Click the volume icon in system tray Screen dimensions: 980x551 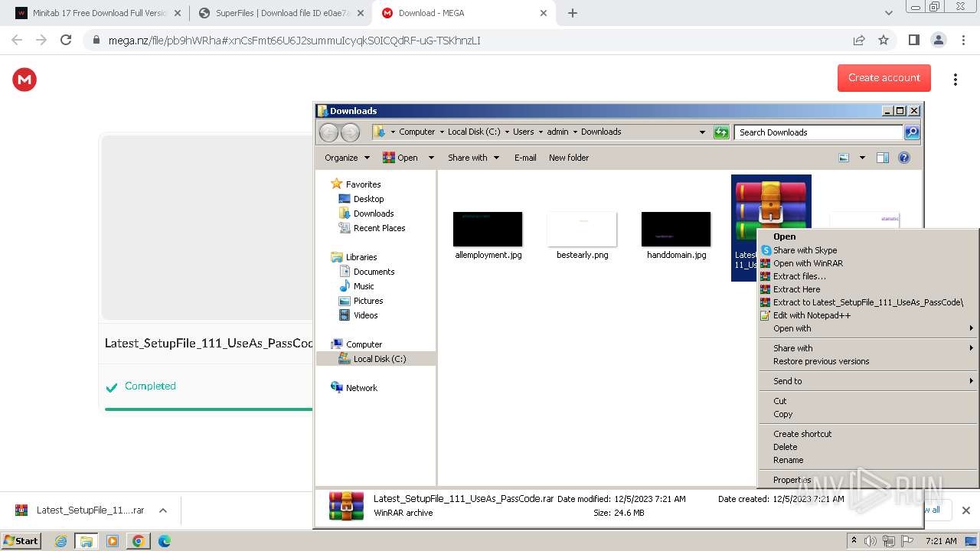click(x=871, y=541)
